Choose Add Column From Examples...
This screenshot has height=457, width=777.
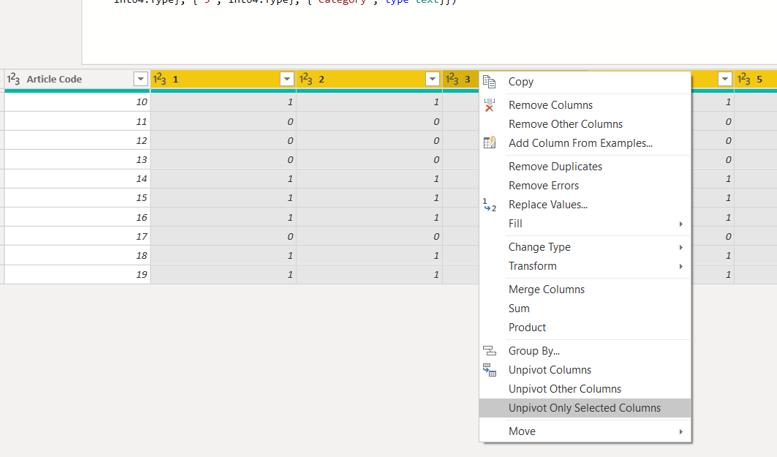coord(585,143)
